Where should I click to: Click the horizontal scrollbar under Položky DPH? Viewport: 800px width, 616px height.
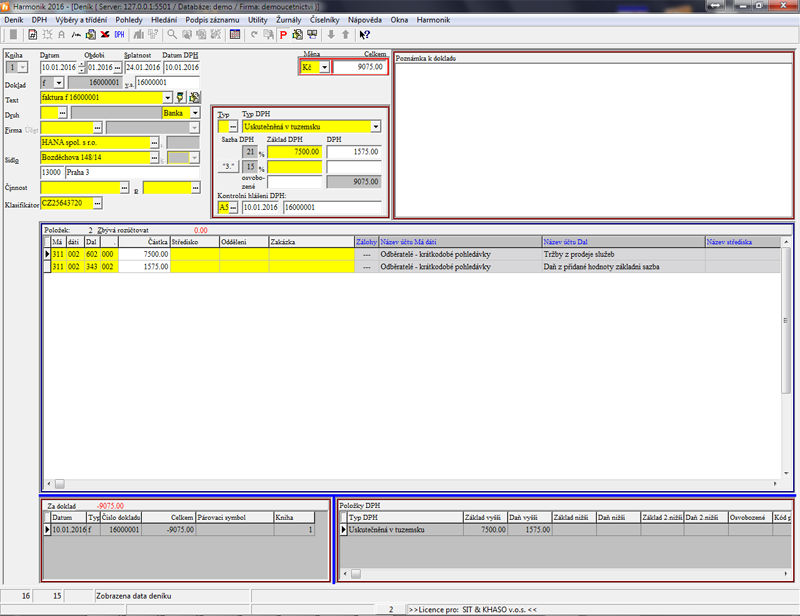point(560,574)
